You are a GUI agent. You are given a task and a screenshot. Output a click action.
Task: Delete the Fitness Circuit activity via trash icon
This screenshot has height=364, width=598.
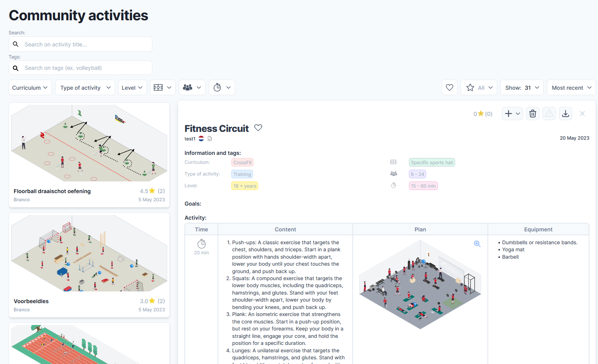coord(532,113)
